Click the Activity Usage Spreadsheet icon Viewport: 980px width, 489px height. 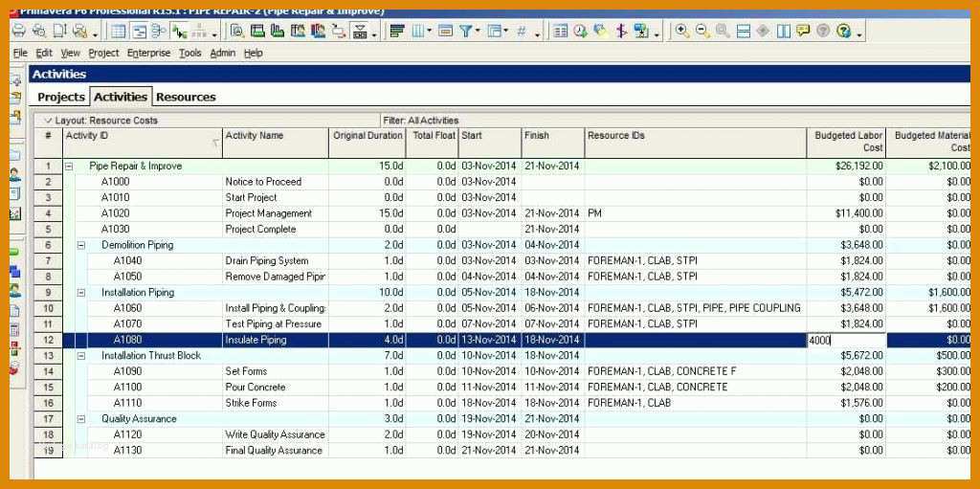[257, 31]
